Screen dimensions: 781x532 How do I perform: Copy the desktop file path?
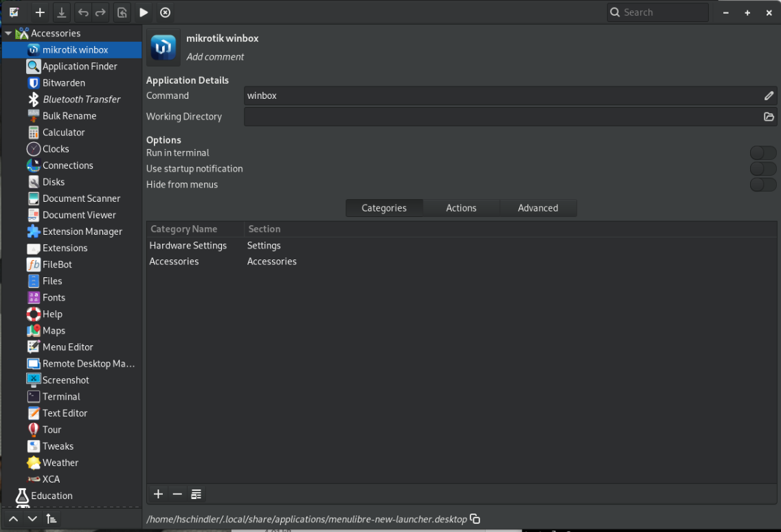pyautogui.click(x=475, y=519)
